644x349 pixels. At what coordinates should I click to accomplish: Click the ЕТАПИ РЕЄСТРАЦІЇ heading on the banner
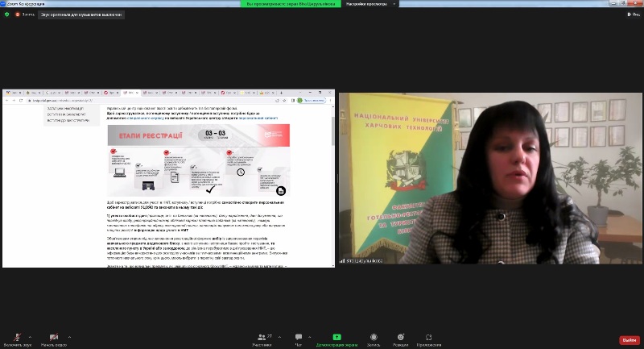[151, 135]
